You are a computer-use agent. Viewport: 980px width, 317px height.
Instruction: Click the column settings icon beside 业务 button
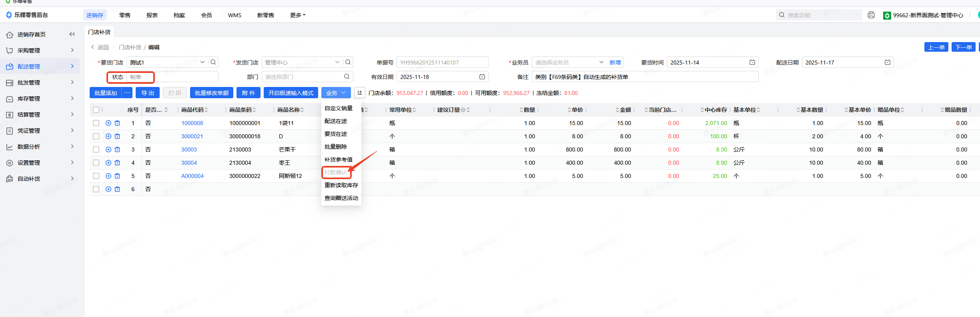point(359,93)
